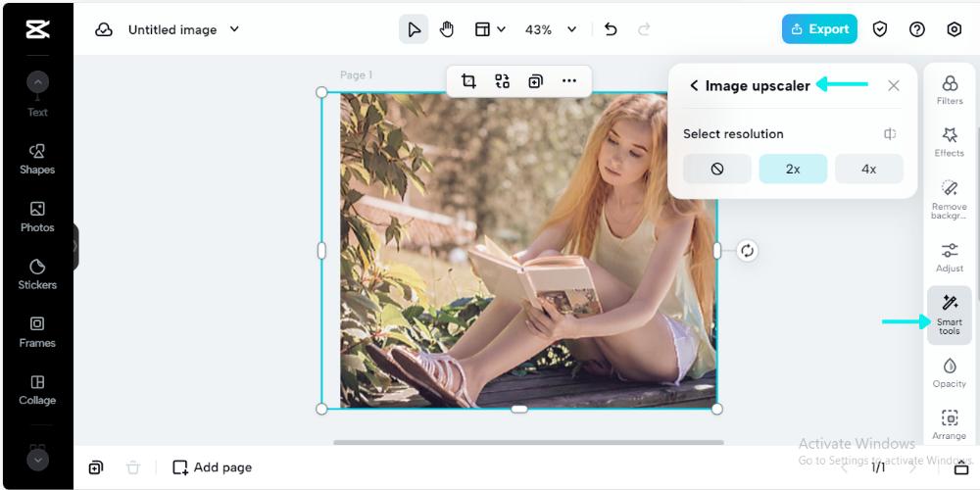The height and width of the screenshot is (490, 980).
Task: Click the Untitled image title
Action: [172, 29]
